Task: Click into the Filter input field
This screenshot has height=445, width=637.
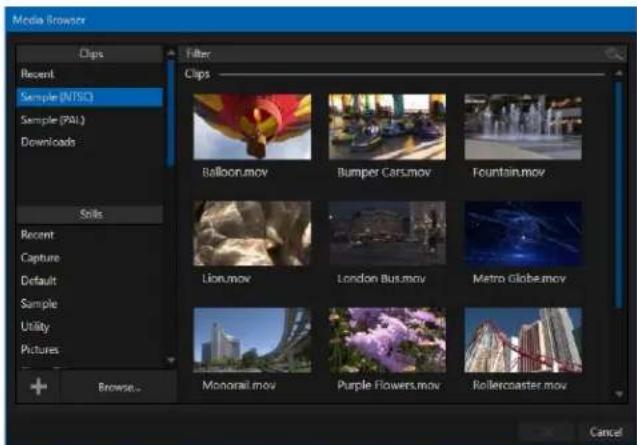Action: [392, 54]
